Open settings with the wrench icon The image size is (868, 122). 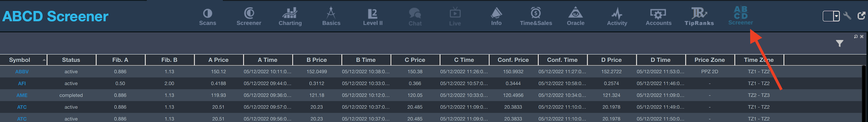[848, 16]
